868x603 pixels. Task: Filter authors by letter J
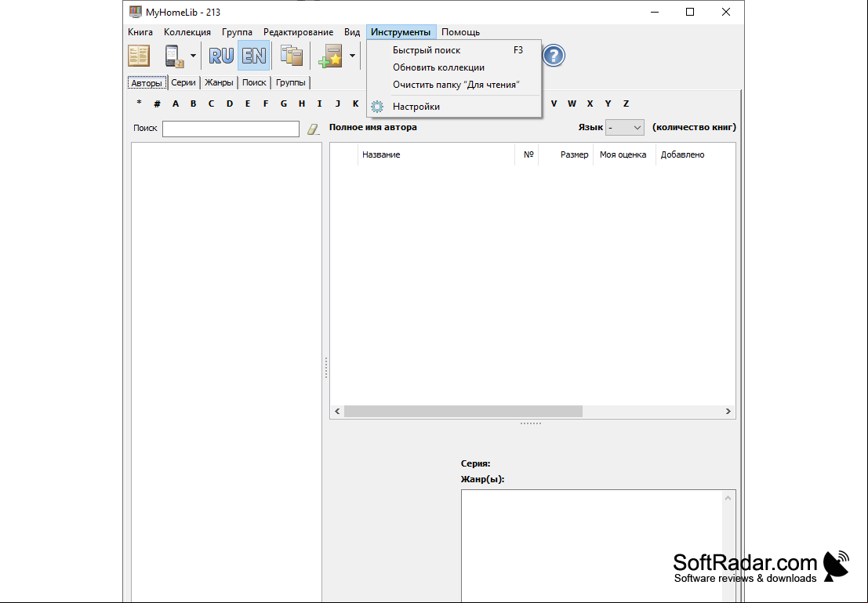coord(338,104)
